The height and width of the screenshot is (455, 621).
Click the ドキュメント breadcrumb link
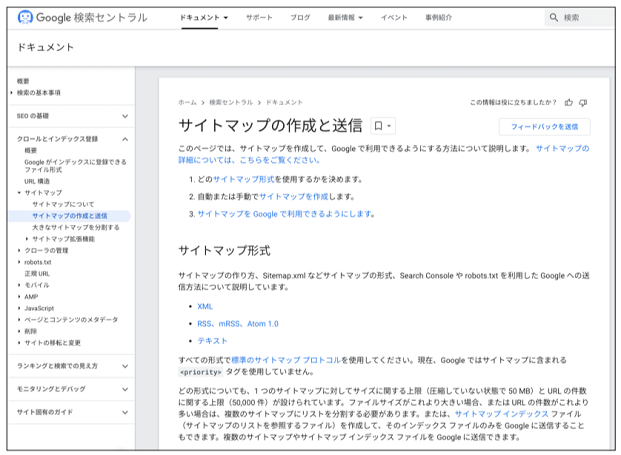[284, 103]
